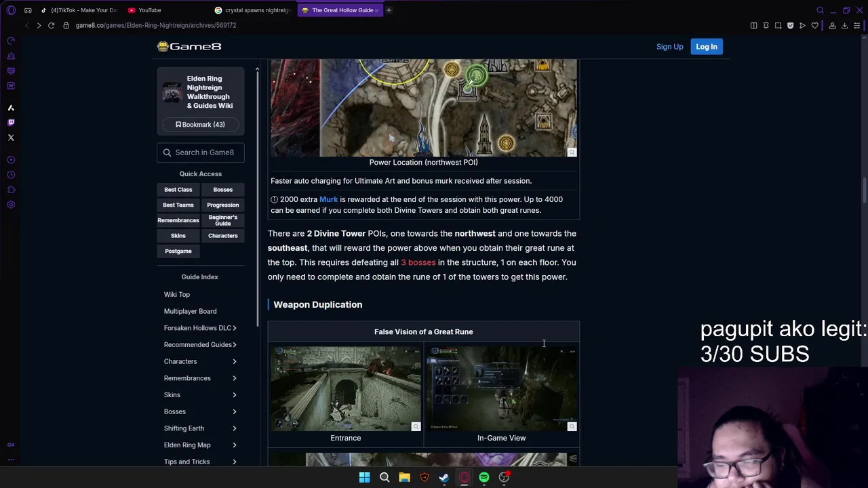Screen dimensions: 868x488
Task: Open Extensions cube in the sidebar
Action: 11,190
